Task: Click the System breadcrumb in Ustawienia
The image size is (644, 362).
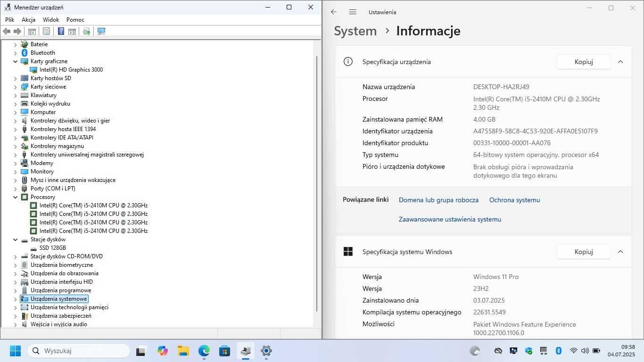Action: (x=355, y=31)
